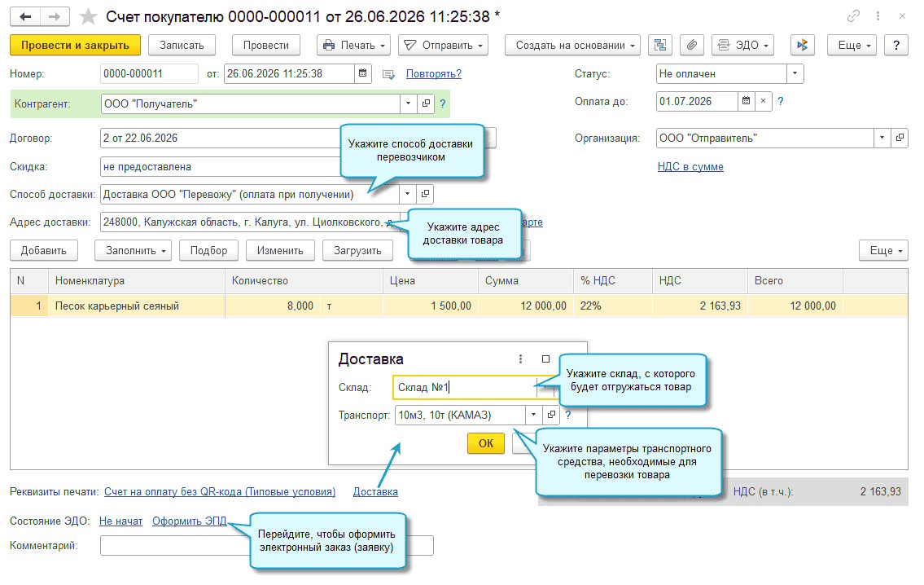Open the Отправить menu
Screen dimensions: 924x585
(443, 46)
